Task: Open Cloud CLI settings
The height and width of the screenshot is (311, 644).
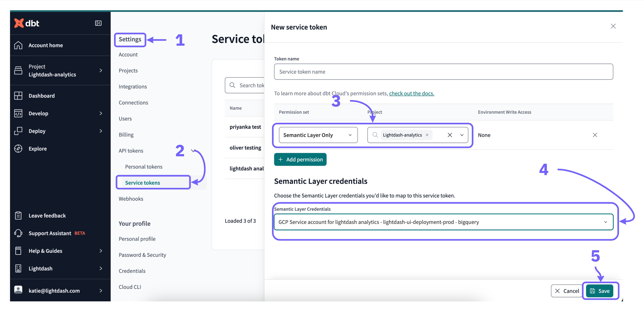Action: [x=130, y=287]
